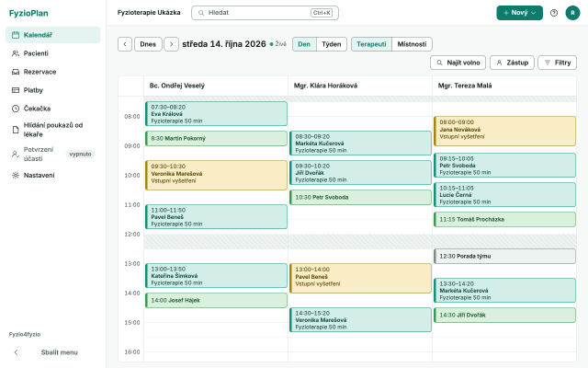Select Terapeuti grouping
The height and width of the screenshot is (368, 588).
pos(371,44)
